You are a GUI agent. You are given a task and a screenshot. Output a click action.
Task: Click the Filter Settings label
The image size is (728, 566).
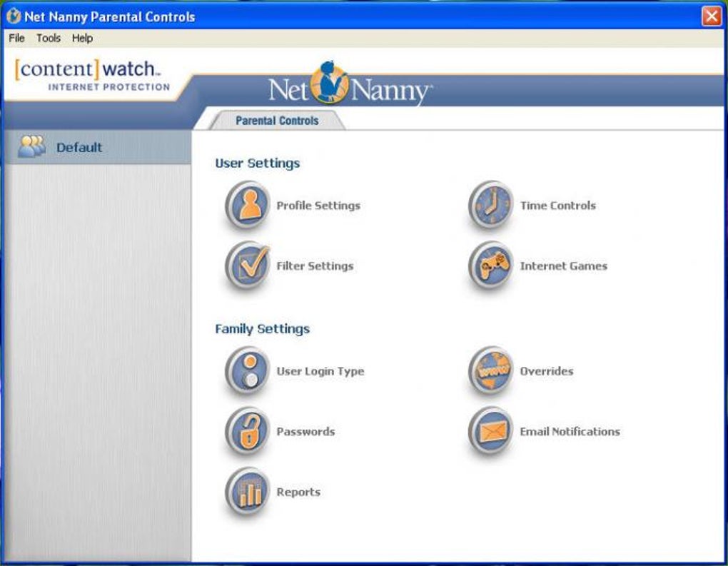point(315,266)
